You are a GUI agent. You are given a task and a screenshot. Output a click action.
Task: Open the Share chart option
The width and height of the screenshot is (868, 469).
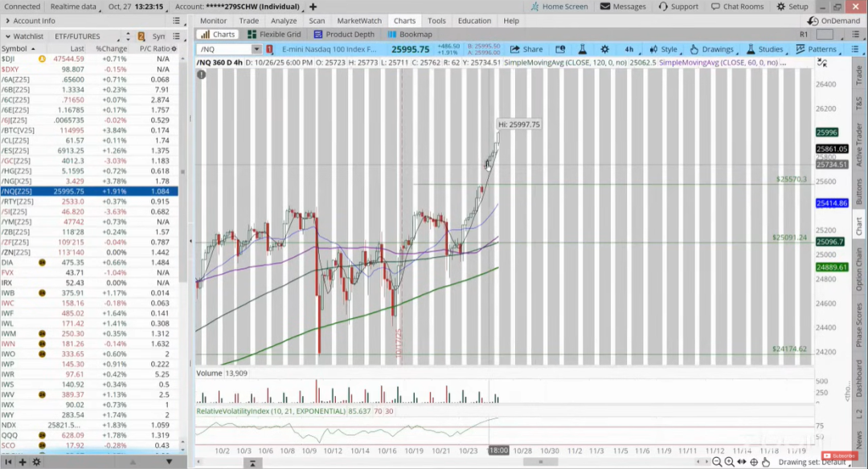pos(526,49)
